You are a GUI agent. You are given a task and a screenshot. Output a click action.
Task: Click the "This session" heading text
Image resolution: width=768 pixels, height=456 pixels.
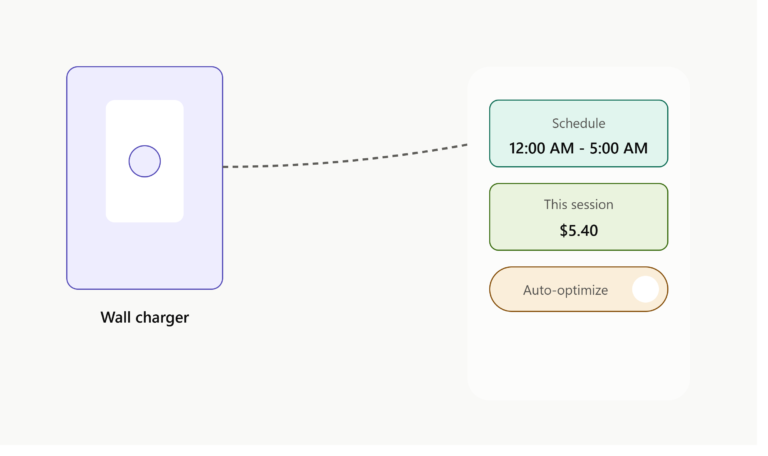578,204
